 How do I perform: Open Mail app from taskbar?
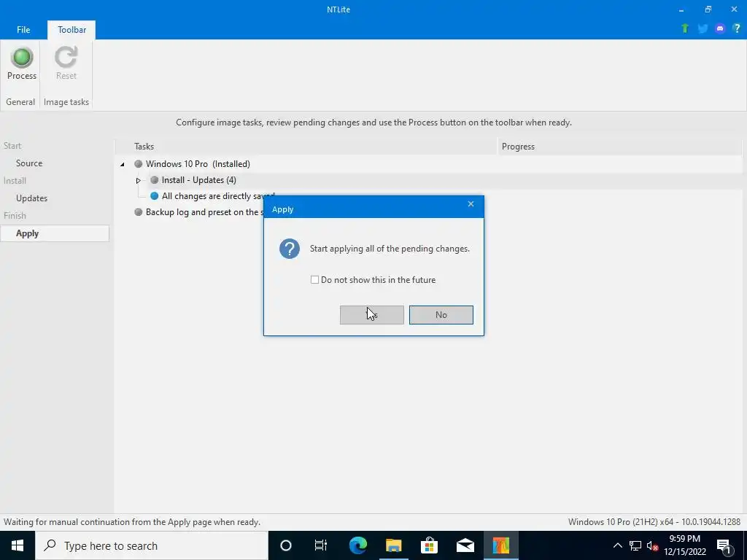click(465, 545)
